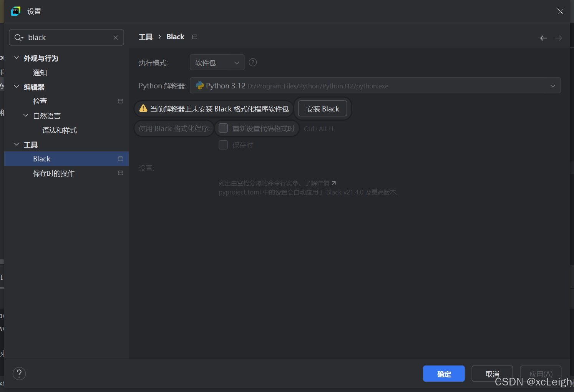Collapse the 自然语言 tree node
Viewport: 574px width, 392px height.
click(26, 116)
